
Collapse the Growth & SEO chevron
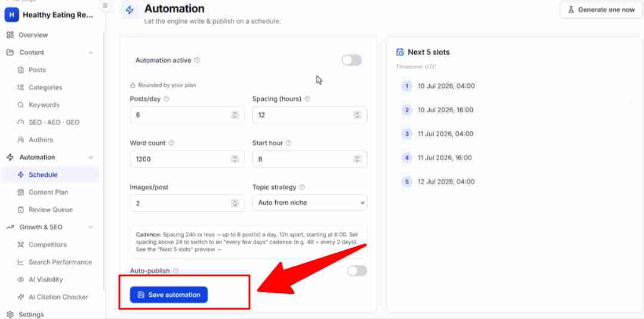click(x=91, y=228)
